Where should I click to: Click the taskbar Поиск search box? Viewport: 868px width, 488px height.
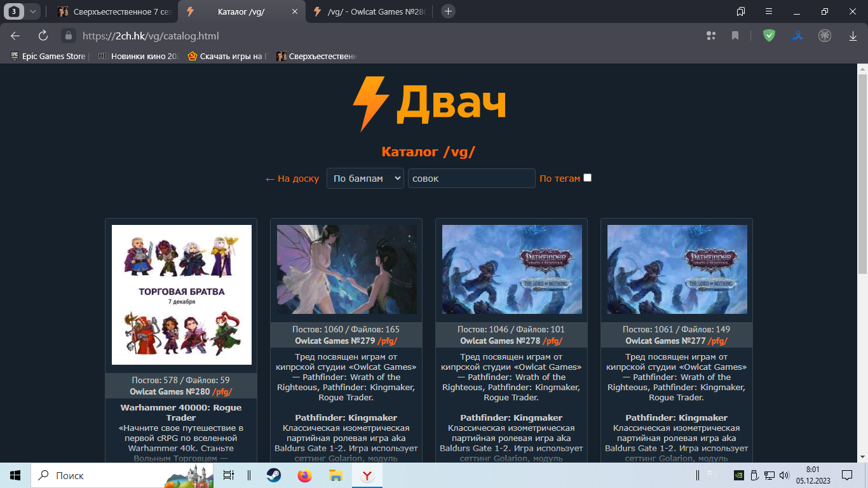click(123, 475)
